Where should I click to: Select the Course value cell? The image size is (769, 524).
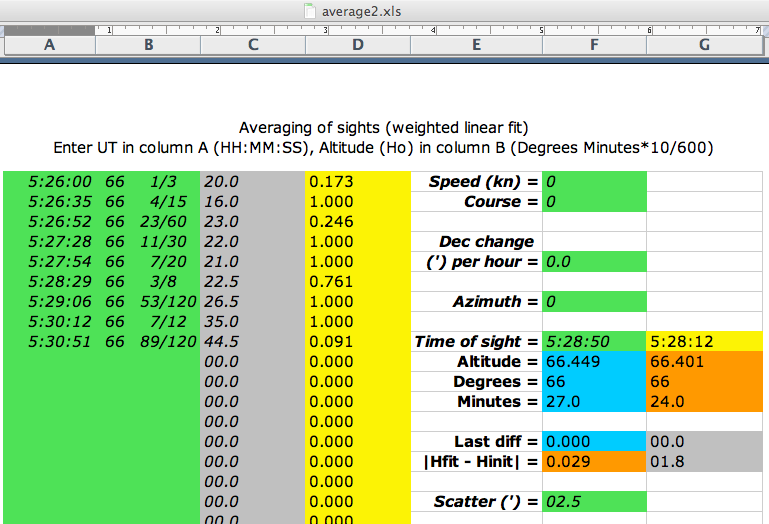tap(593, 202)
